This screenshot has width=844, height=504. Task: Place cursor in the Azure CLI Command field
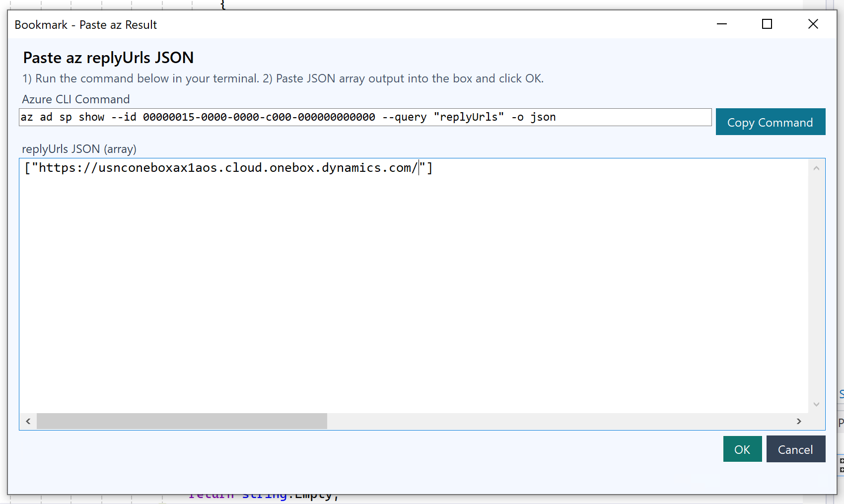pyautogui.click(x=348, y=117)
